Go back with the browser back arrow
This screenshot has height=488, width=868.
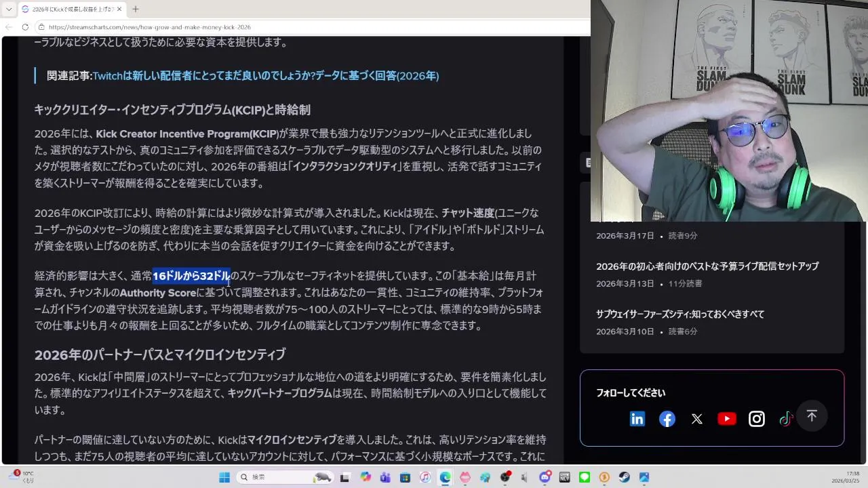point(9,27)
